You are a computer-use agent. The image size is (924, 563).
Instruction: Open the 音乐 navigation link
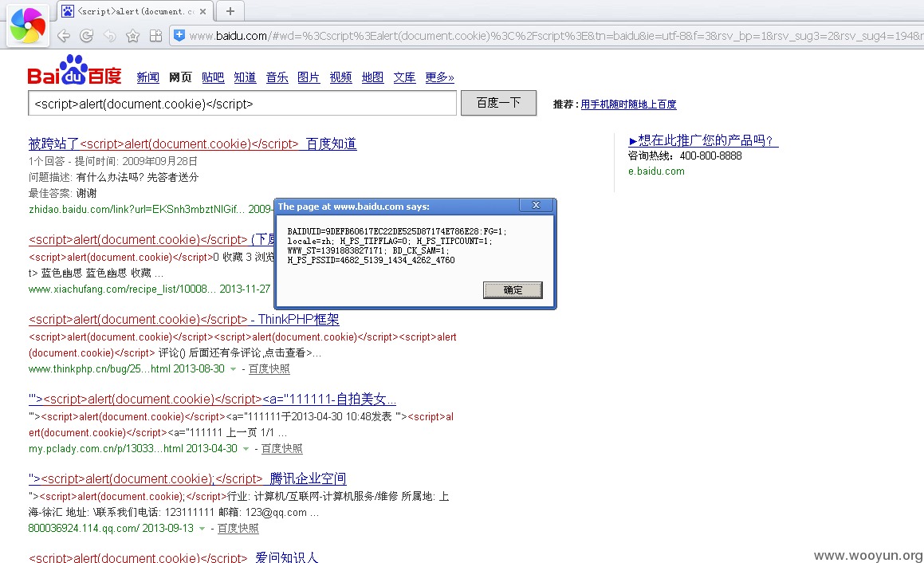point(277,77)
